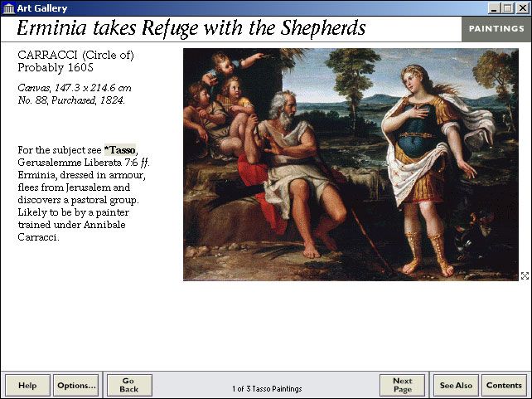Open the Help button

(x=27, y=386)
